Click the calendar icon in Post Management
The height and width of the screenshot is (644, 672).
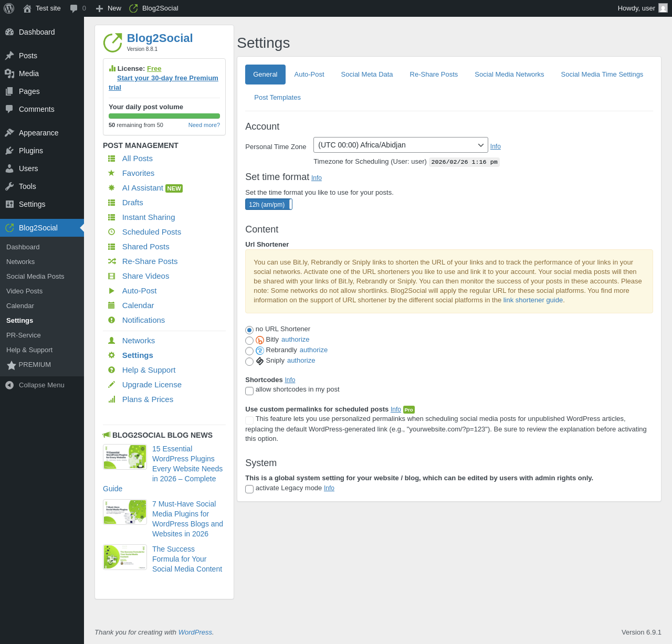(x=111, y=305)
